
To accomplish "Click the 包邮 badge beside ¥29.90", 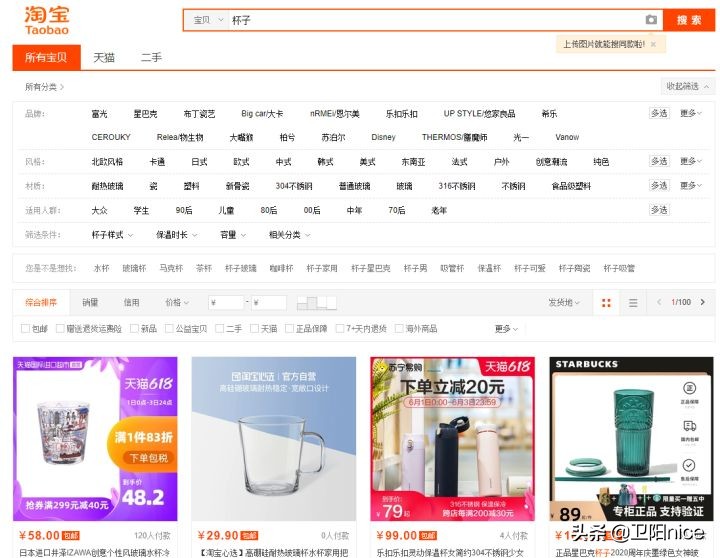I will pyautogui.click(x=249, y=536).
